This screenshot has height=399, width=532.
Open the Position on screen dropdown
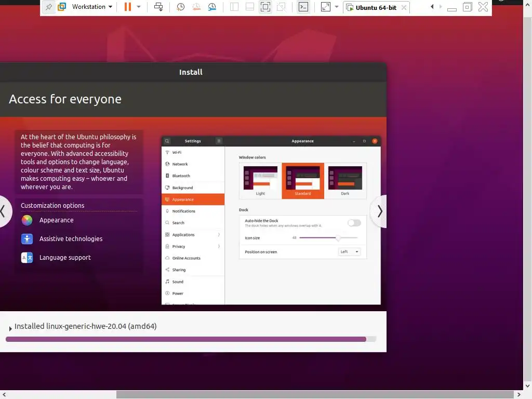pyautogui.click(x=349, y=252)
